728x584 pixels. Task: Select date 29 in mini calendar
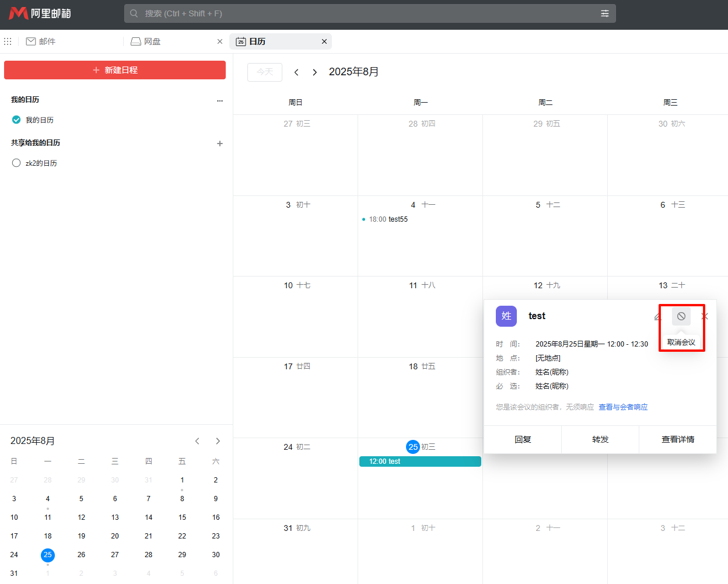tap(182, 555)
